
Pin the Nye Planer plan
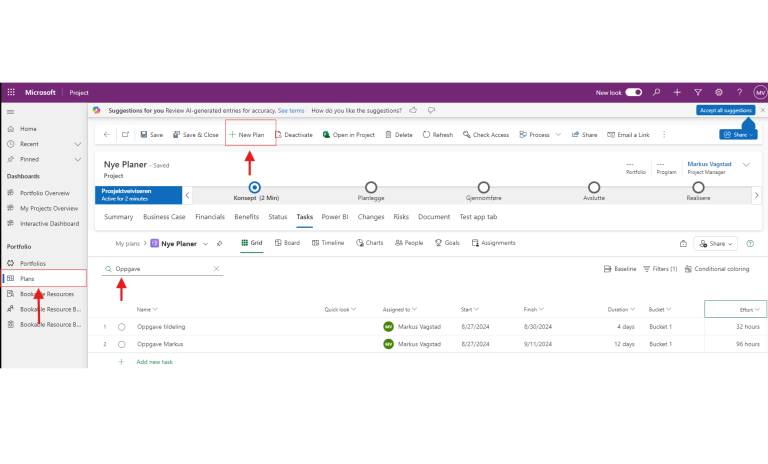tap(219, 244)
